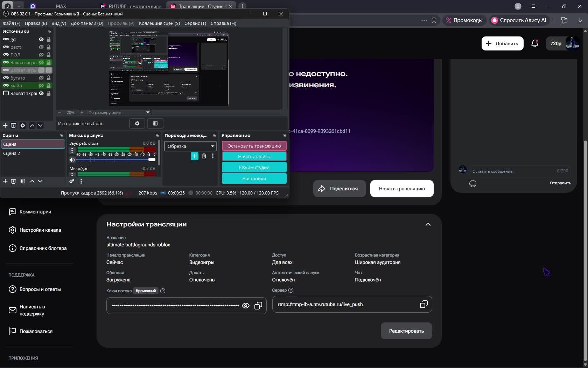Select Сцена 2 in scenes list

point(33,153)
